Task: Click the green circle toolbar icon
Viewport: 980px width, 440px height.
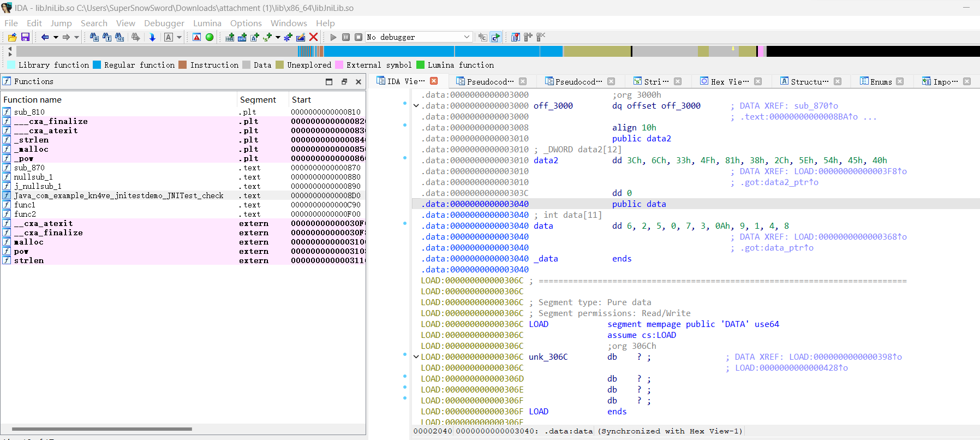Action: 210,37
